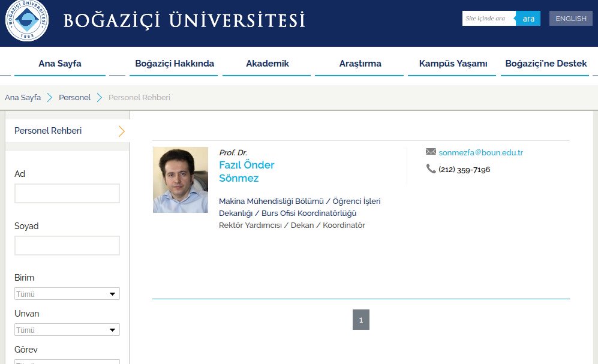Screen dimensions: 598x364
Task: Open the sonmezfa@boun.edu.tr email link
Action: tap(480, 152)
